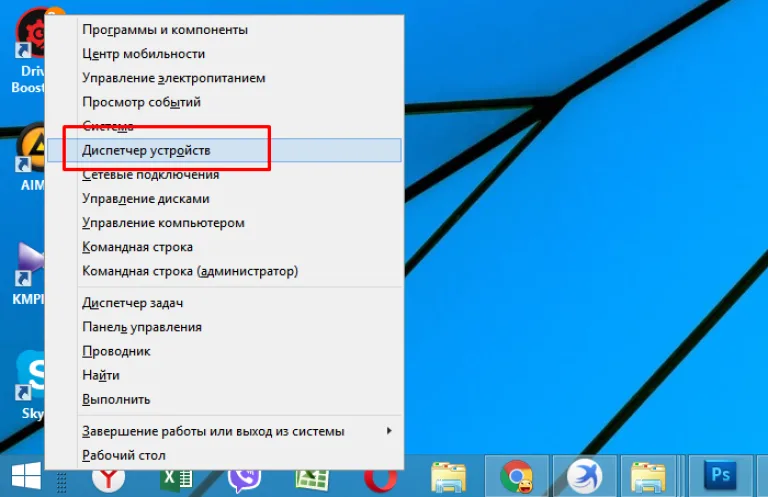Open Google Chrome taskbar icon
Viewport: 768px width, 497px height.
(x=516, y=476)
